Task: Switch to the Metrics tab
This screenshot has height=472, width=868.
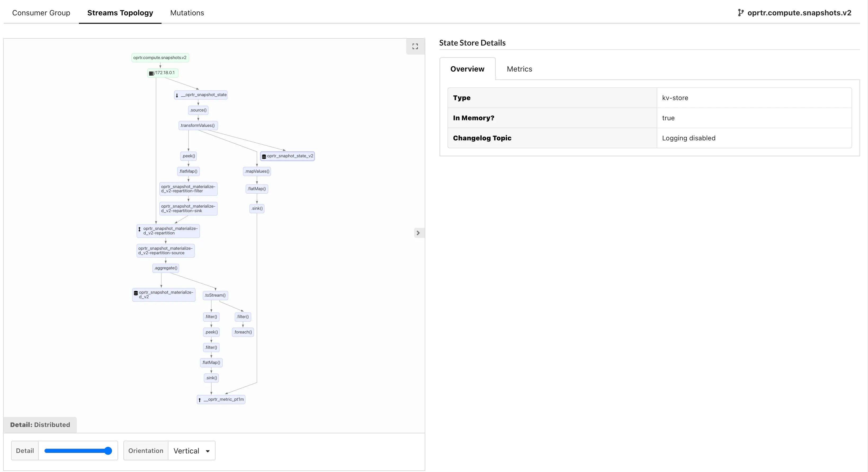Action: pos(519,69)
